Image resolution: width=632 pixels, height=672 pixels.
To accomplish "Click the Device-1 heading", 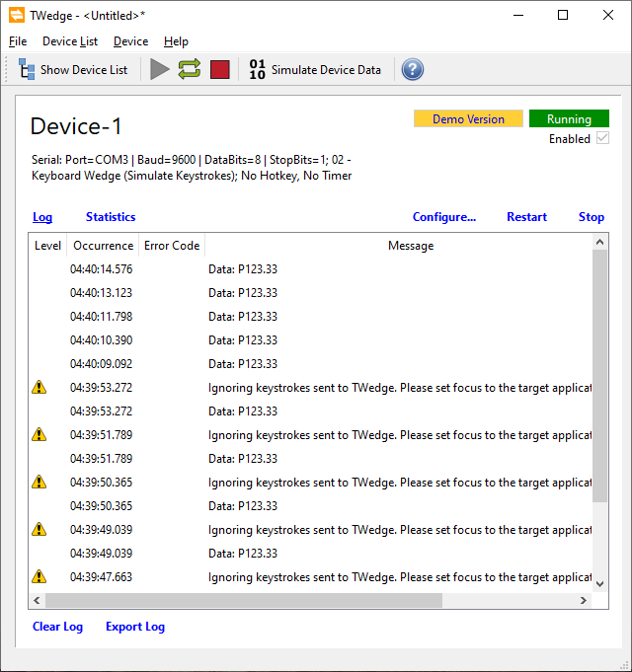I will [76, 126].
